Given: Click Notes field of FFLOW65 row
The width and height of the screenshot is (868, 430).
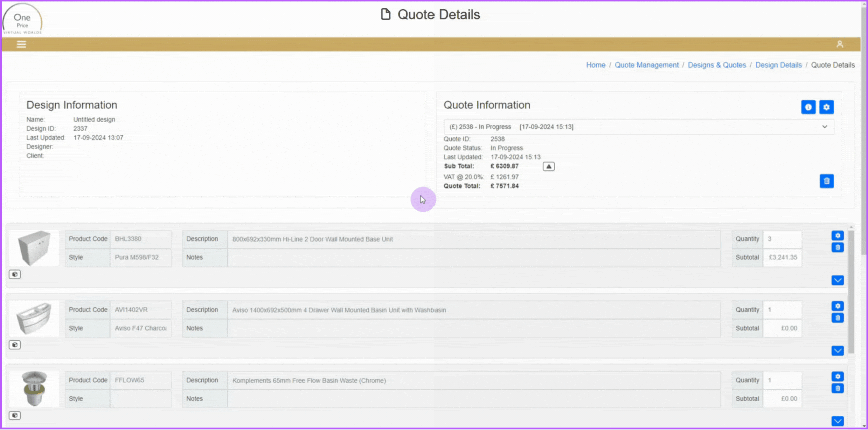Looking at the screenshot, I should (x=474, y=399).
